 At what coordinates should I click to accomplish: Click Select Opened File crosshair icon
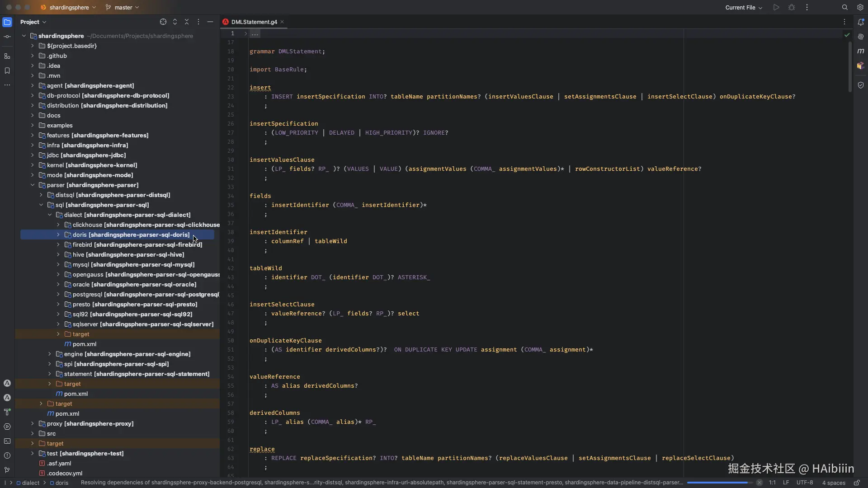[x=163, y=22]
